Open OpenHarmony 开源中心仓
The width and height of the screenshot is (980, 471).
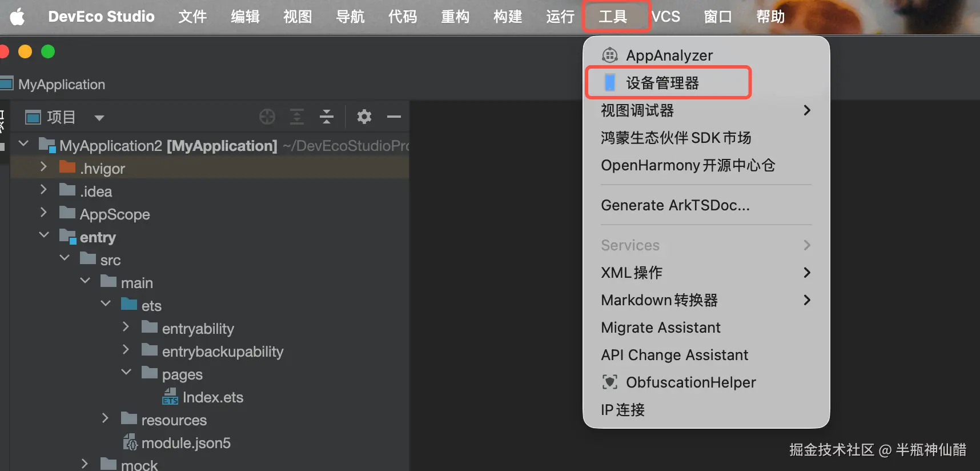point(706,165)
